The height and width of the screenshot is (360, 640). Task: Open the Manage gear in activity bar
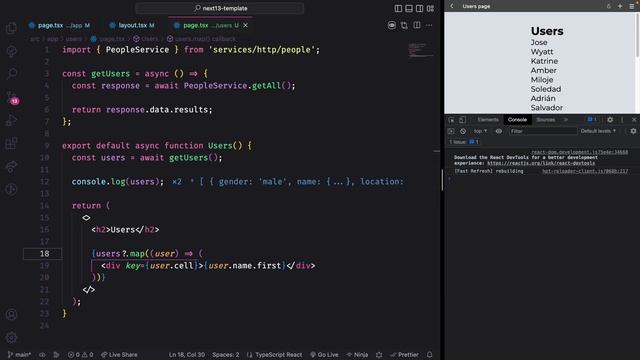click(11, 337)
